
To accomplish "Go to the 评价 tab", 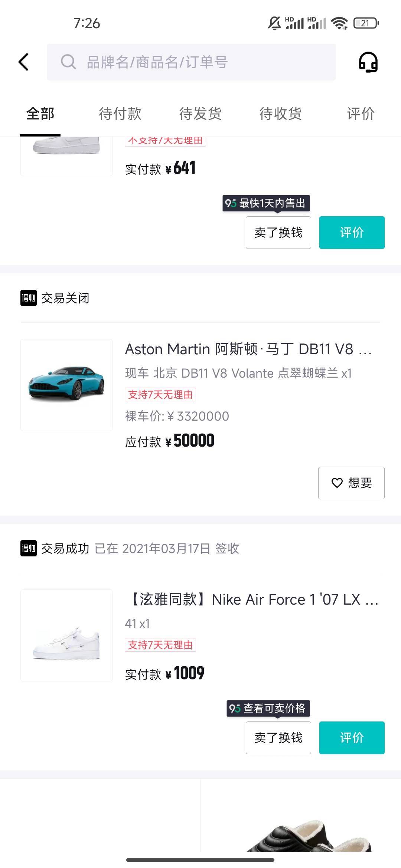I will click(361, 114).
